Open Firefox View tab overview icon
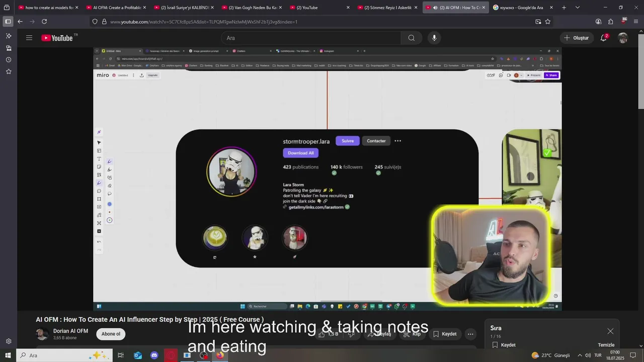This screenshot has height=362, width=644. pyautogui.click(x=7, y=8)
